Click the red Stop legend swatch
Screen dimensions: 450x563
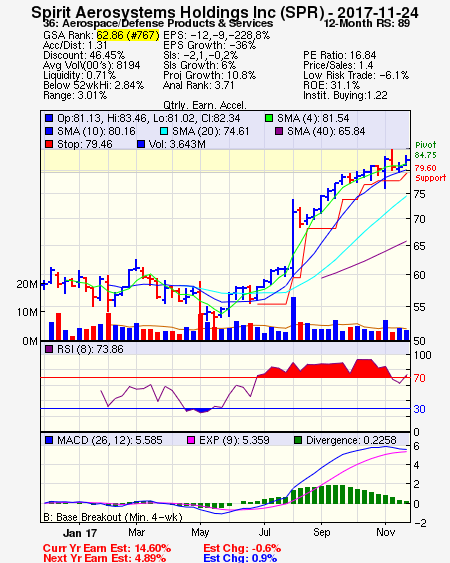point(49,144)
